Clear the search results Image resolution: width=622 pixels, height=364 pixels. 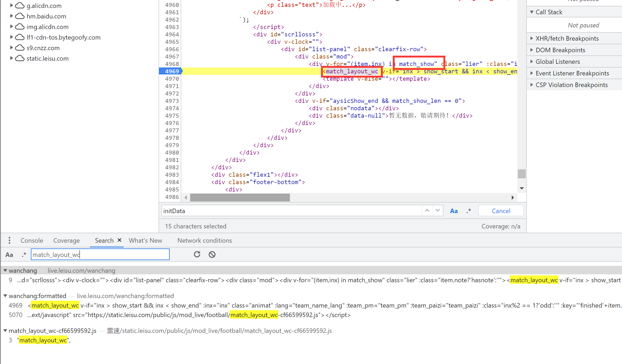pos(212,255)
